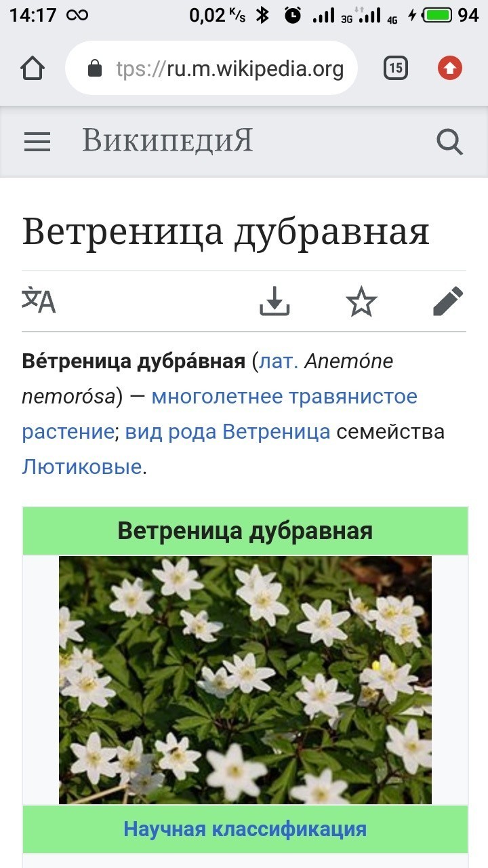Tap the URL address bar ru.m.wikipedia.org

pos(211,68)
